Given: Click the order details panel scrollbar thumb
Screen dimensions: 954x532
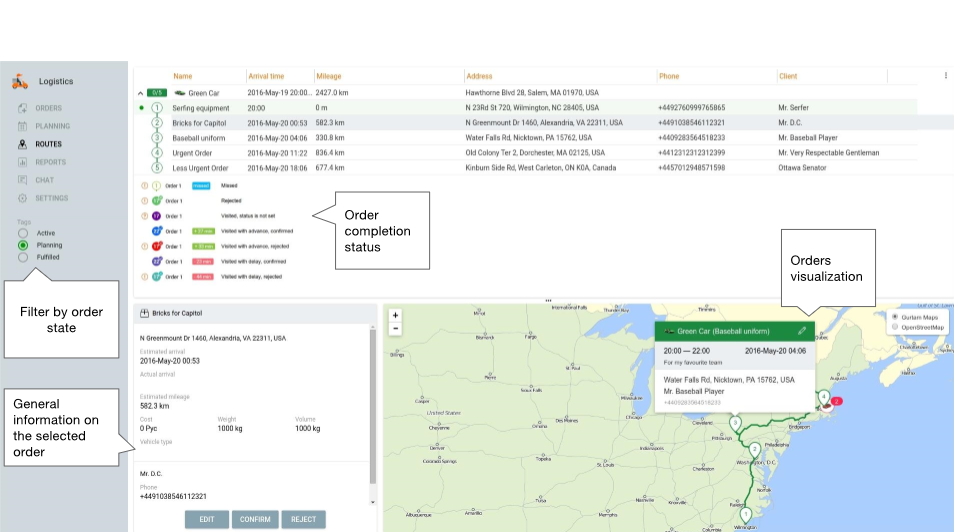Looking at the screenshot, I should (373, 407).
